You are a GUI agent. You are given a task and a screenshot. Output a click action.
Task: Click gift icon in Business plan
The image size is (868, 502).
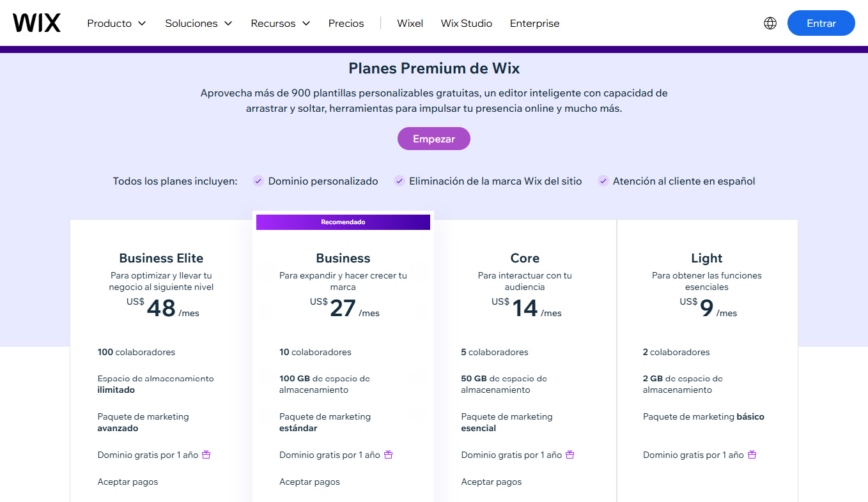click(388, 455)
